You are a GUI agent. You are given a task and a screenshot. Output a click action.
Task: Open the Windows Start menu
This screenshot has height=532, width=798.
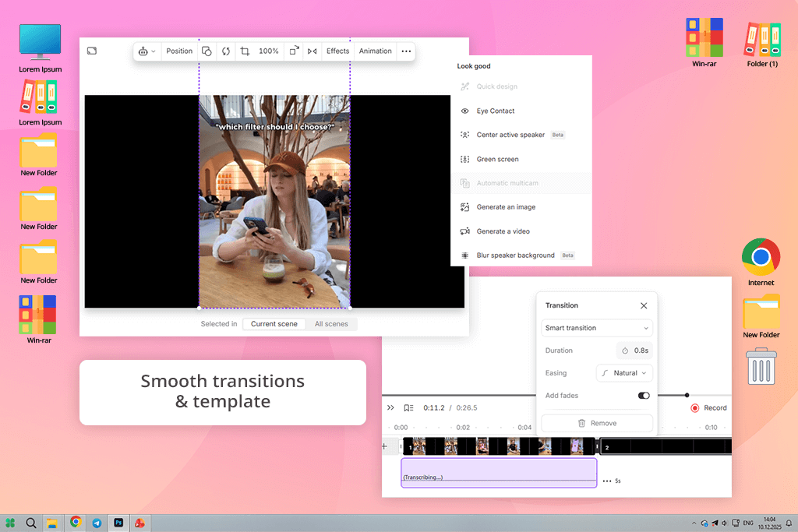pyautogui.click(x=10, y=523)
